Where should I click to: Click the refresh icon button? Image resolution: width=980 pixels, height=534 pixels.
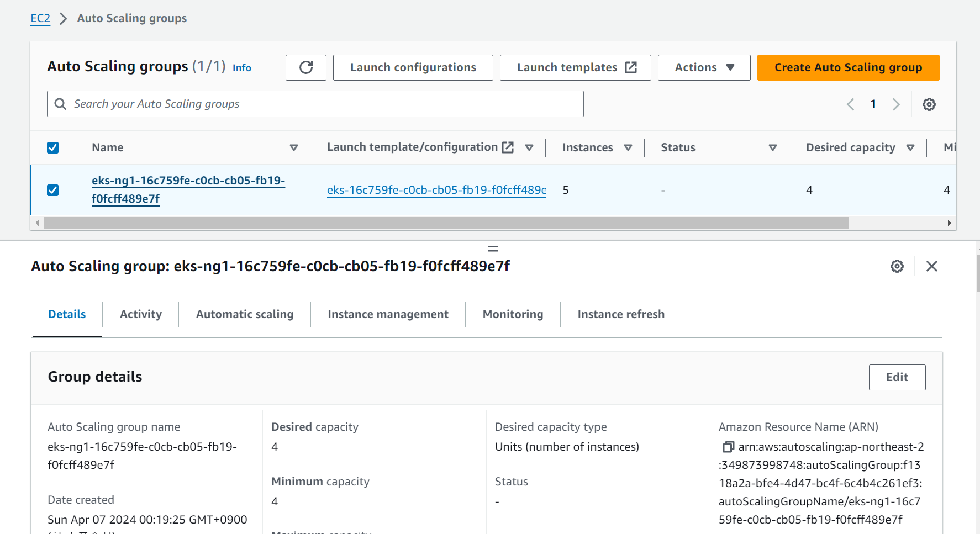pyautogui.click(x=306, y=67)
